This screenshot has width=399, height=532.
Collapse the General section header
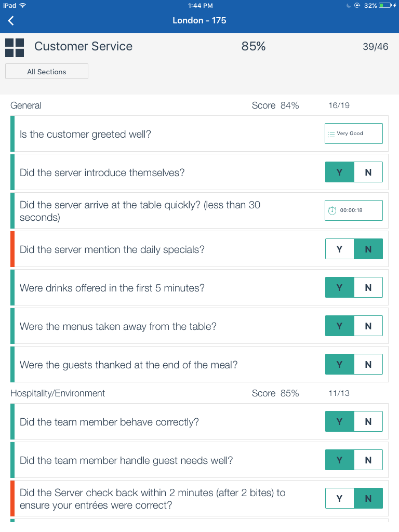tap(26, 105)
